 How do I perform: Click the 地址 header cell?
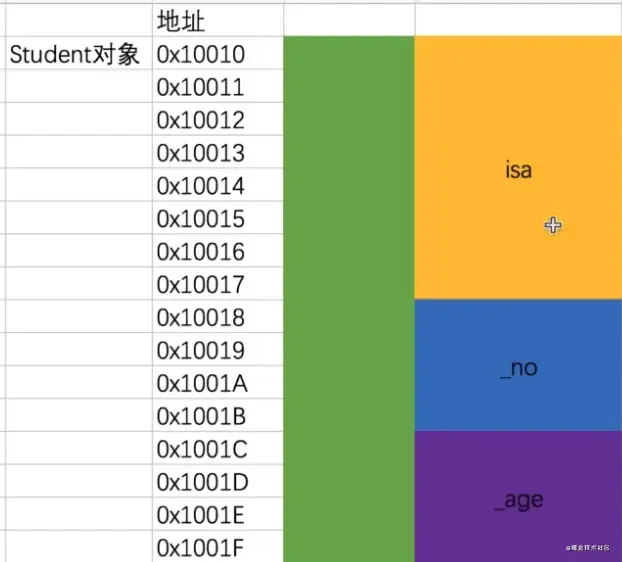coord(217,19)
